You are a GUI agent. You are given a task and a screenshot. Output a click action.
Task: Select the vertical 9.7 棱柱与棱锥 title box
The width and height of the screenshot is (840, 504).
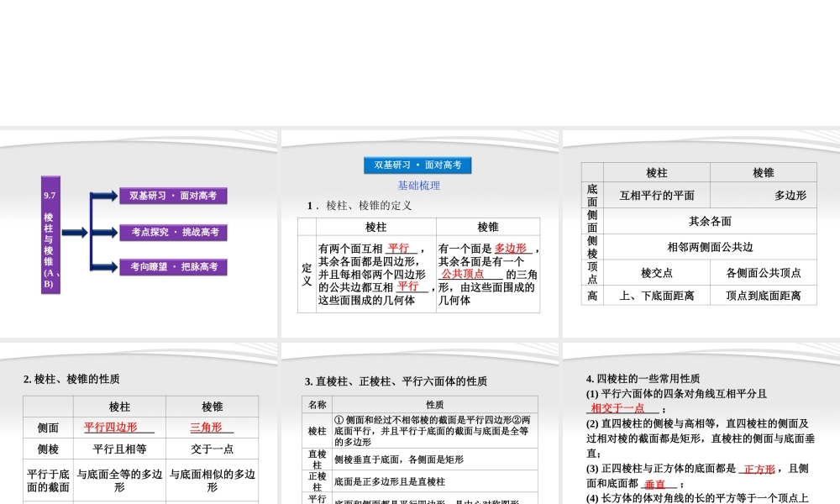[50, 234]
